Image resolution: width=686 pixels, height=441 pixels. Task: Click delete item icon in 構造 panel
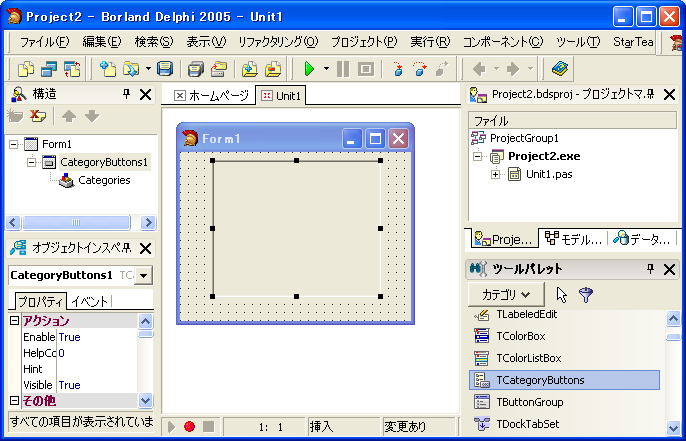(x=38, y=116)
